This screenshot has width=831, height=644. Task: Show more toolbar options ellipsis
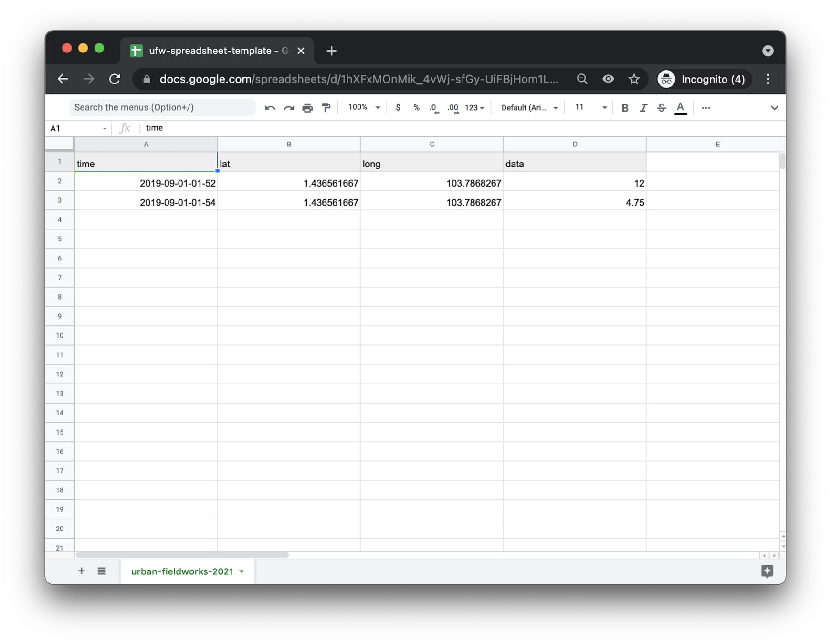coord(706,108)
